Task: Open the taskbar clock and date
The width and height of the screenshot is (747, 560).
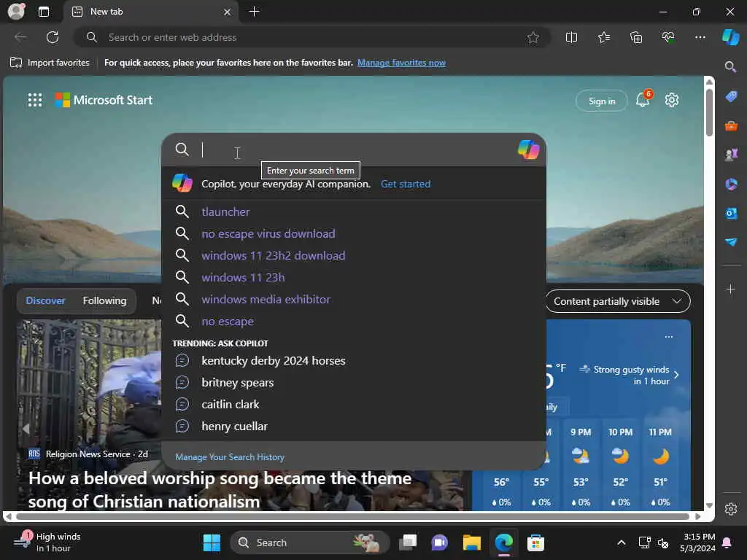Action: (697, 542)
